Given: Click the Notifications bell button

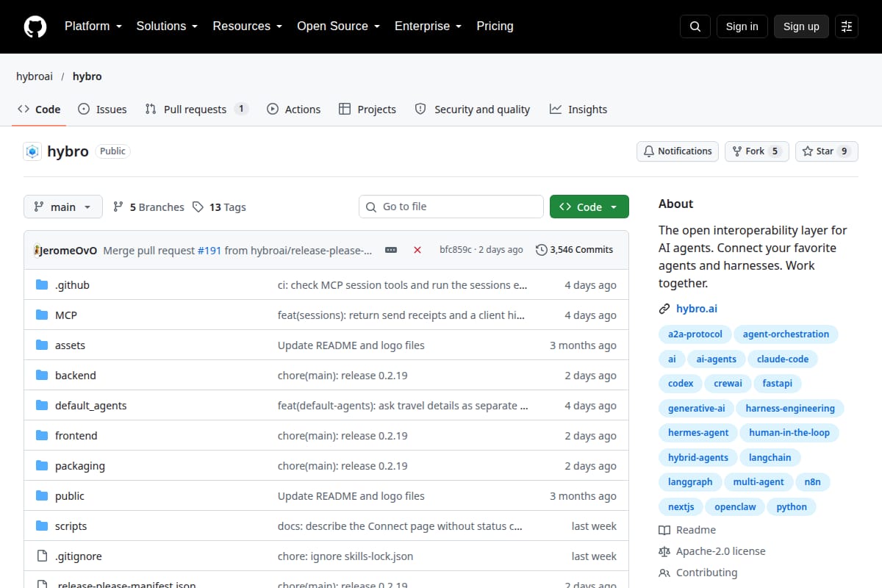Looking at the screenshot, I should pyautogui.click(x=678, y=151).
